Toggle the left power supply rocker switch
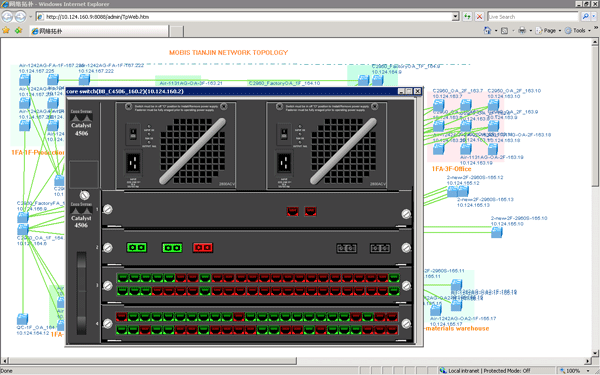Viewport: 600px width, 375px height. pyautogui.click(x=133, y=134)
